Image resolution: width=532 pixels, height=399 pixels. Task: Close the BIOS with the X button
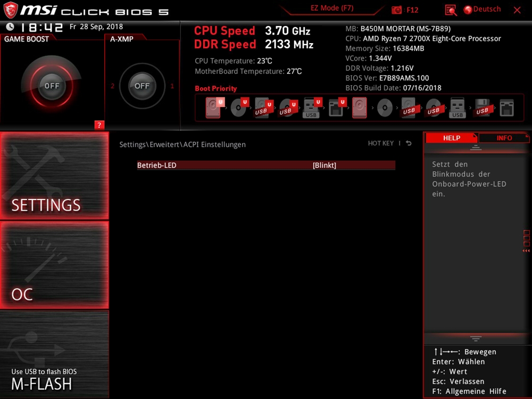coord(517,10)
